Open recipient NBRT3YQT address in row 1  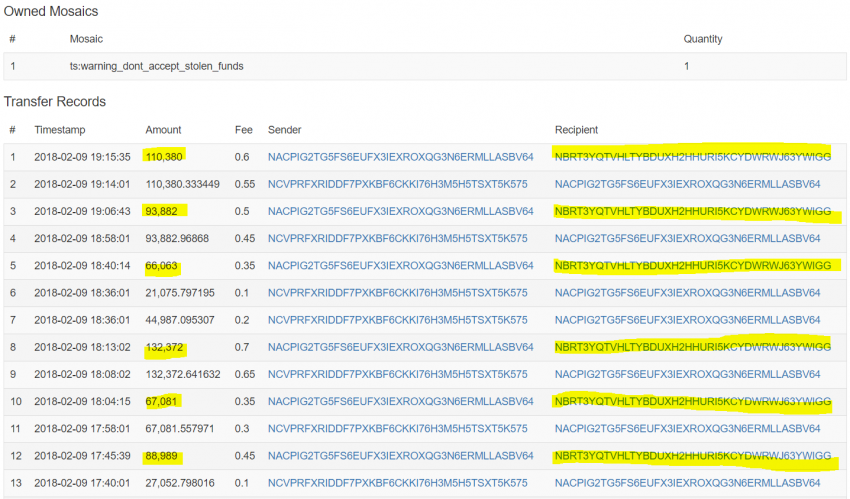tap(692, 157)
